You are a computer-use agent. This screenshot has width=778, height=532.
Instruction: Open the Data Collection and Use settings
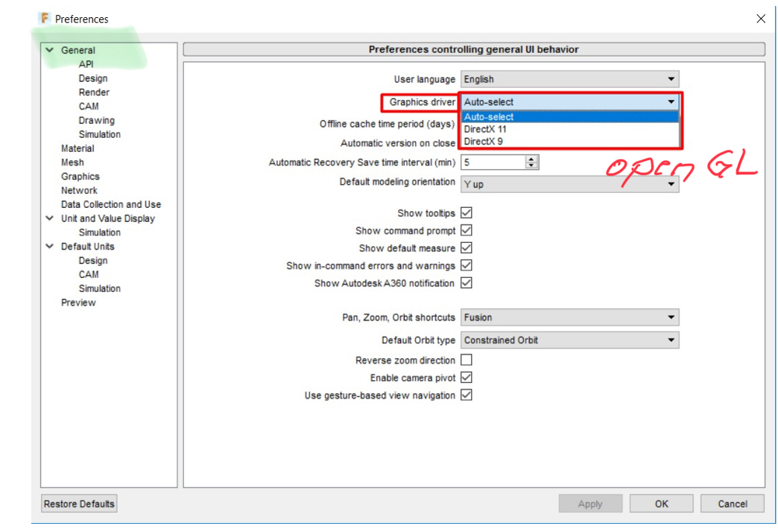pyautogui.click(x=110, y=204)
